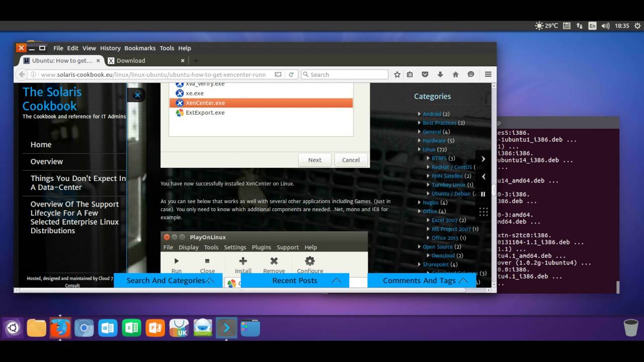644x362 pixels.
Task: Close the Download tab
Action: pos(184,60)
